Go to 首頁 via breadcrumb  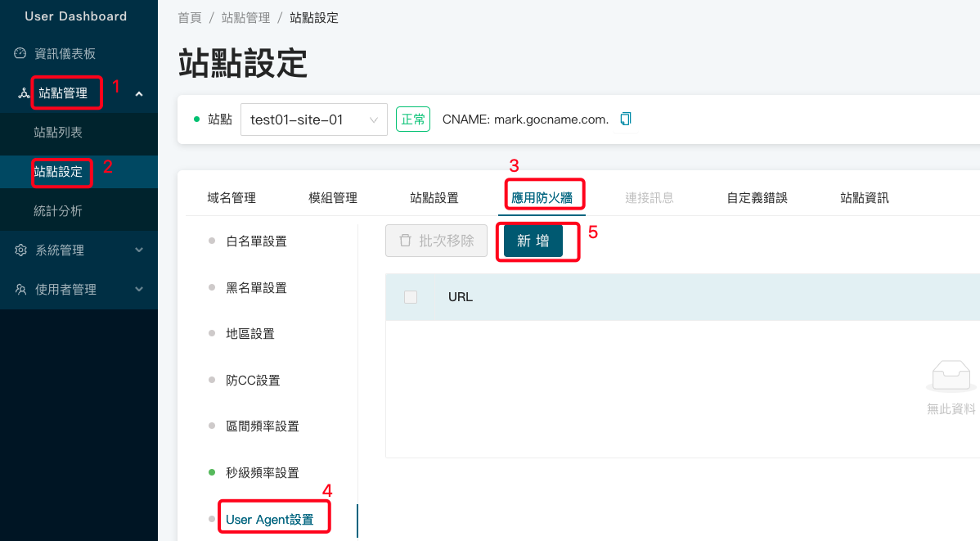(x=189, y=18)
